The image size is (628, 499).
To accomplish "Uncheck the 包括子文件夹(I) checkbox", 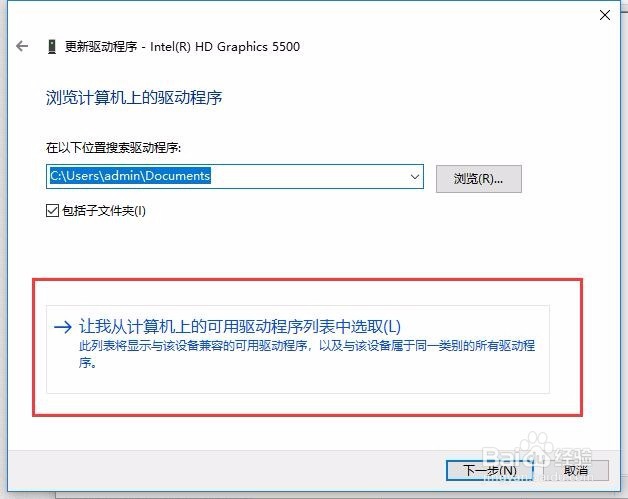I will tap(52, 210).
